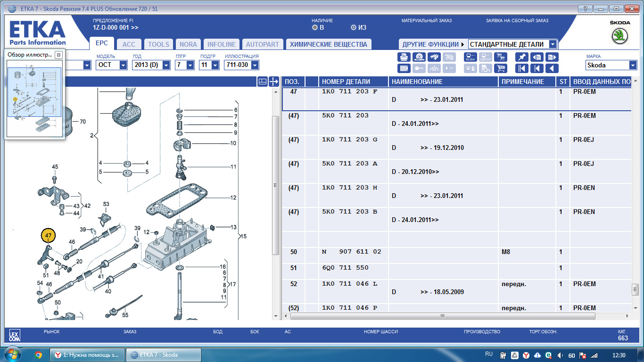Open the МОДЕЛЬ dropdown showing OCT
Image resolution: width=644 pixels, height=362 pixels.
pyautogui.click(x=112, y=65)
